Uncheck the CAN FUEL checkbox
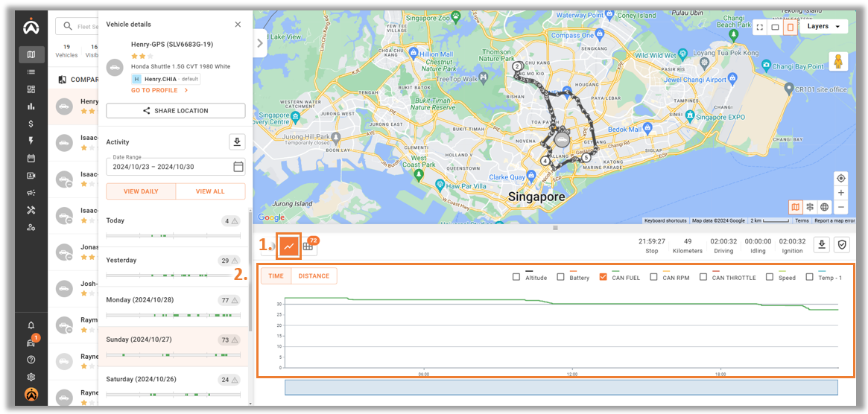The image size is (868, 414). pos(604,277)
